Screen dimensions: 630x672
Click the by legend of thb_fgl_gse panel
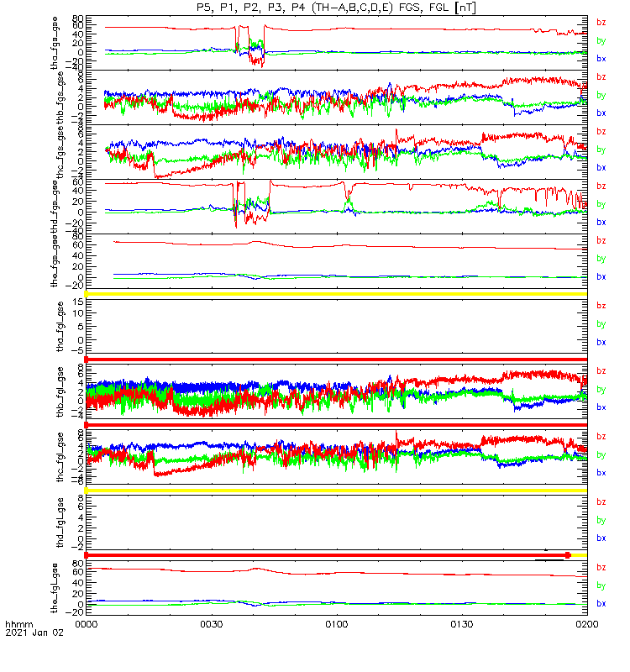pos(601,390)
